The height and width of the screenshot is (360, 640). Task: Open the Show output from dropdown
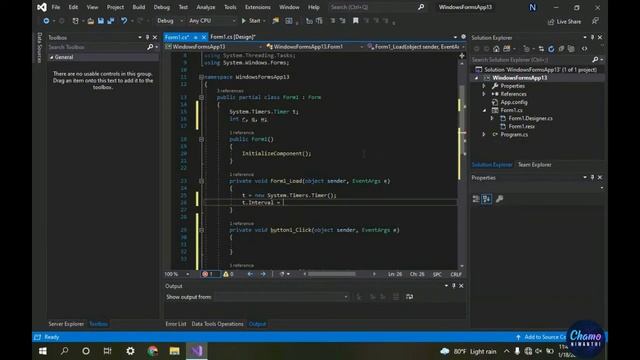[x=282, y=297]
